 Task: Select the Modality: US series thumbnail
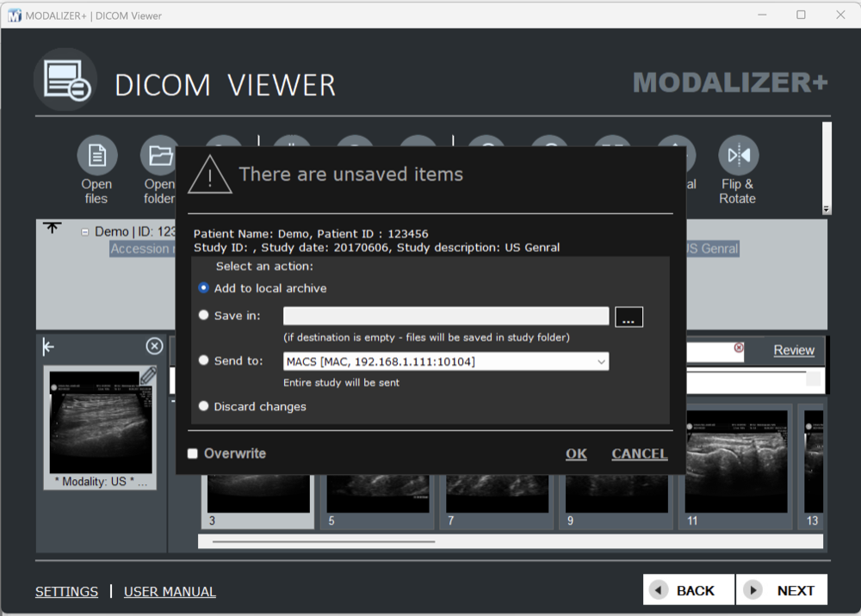[x=101, y=428]
